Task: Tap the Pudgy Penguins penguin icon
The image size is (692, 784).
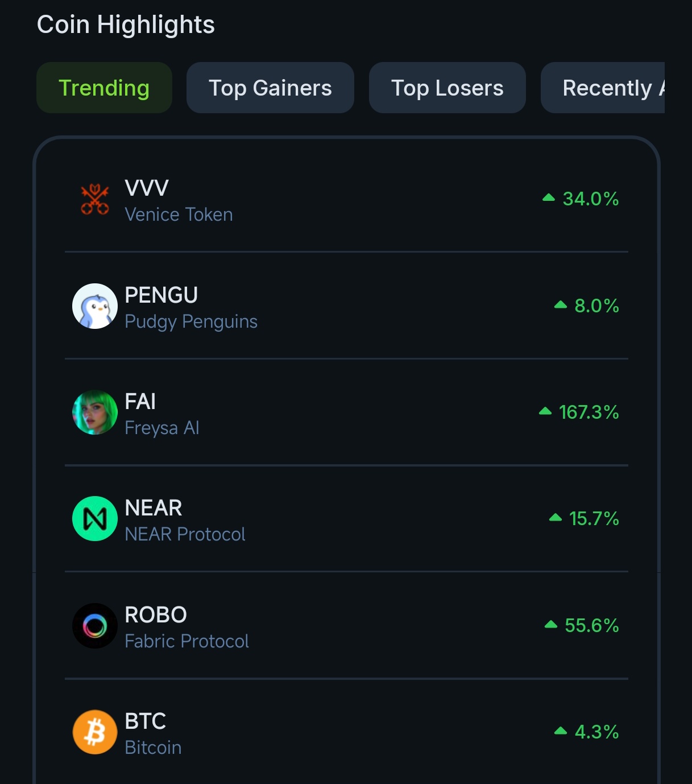Action: pos(95,306)
